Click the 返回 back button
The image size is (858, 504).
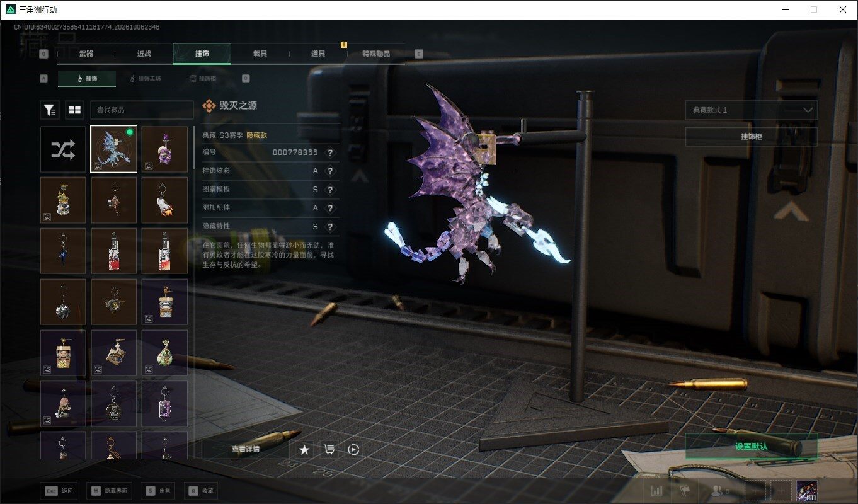click(60, 491)
